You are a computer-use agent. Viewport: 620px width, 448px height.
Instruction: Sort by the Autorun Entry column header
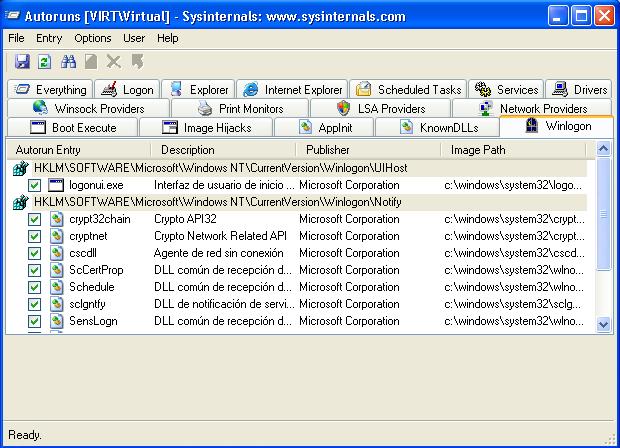(x=79, y=150)
